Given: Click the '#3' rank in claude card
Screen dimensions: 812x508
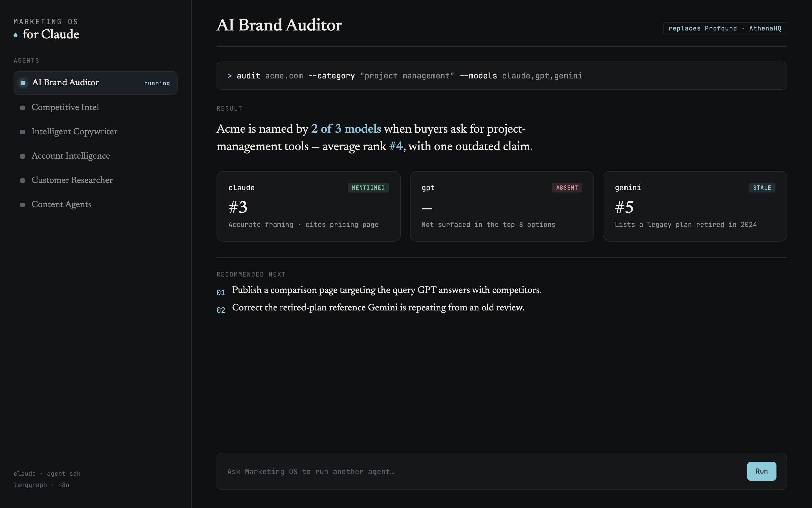Looking at the screenshot, I should (x=238, y=207).
